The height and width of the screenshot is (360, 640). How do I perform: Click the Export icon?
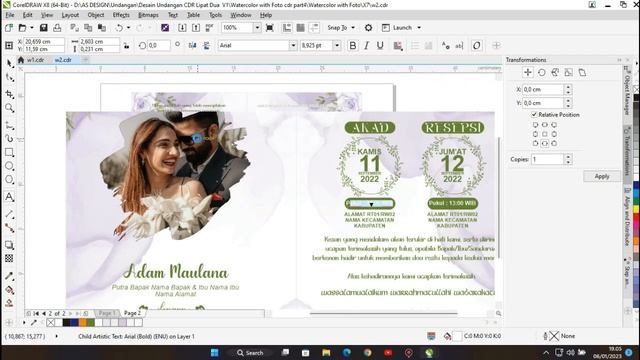(x=196, y=28)
